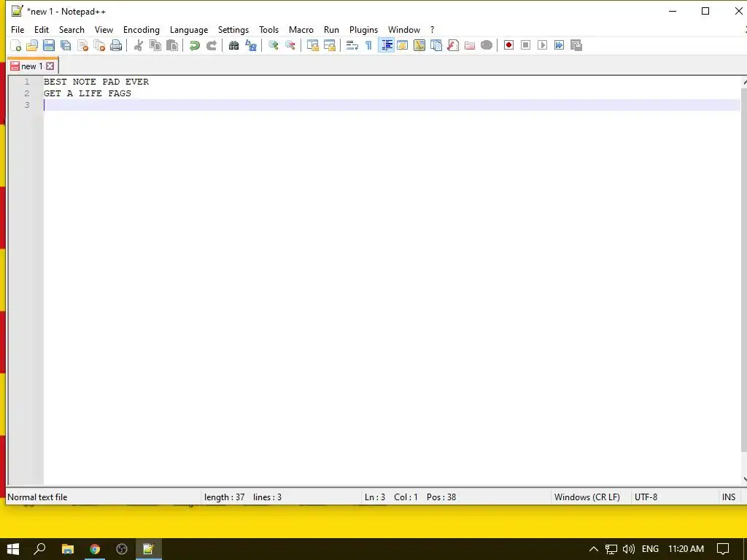Open the Define Your Language icon

(x=403, y=45)
